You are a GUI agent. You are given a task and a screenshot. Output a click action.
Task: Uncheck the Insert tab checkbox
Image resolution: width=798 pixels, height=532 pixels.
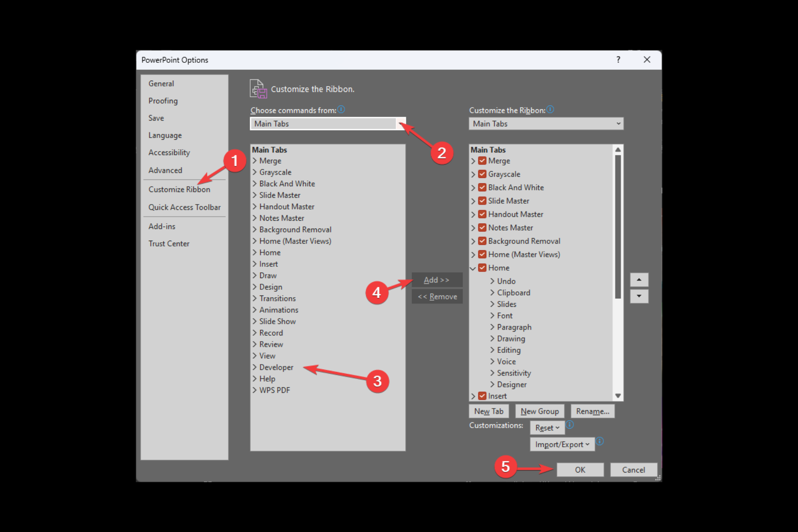pyautogui.click(x=482, y=396)
